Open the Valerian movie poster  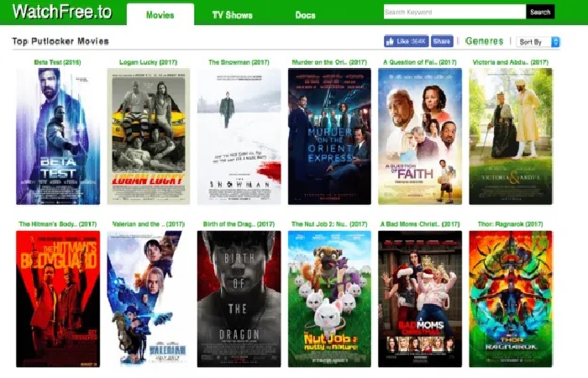(149, 299)
